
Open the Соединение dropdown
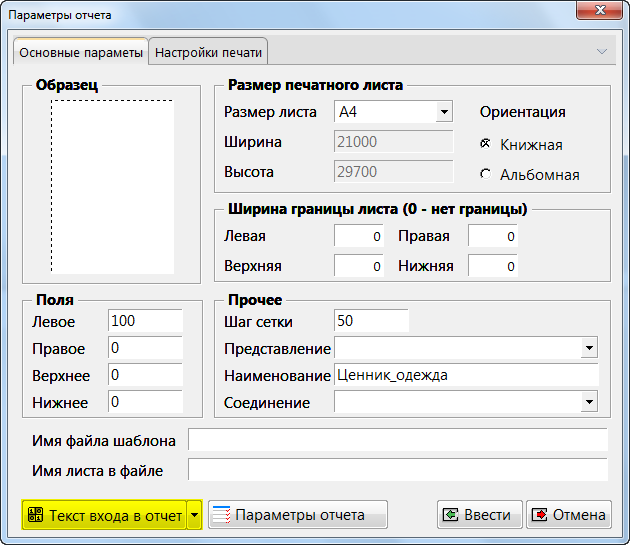[589, 402]
